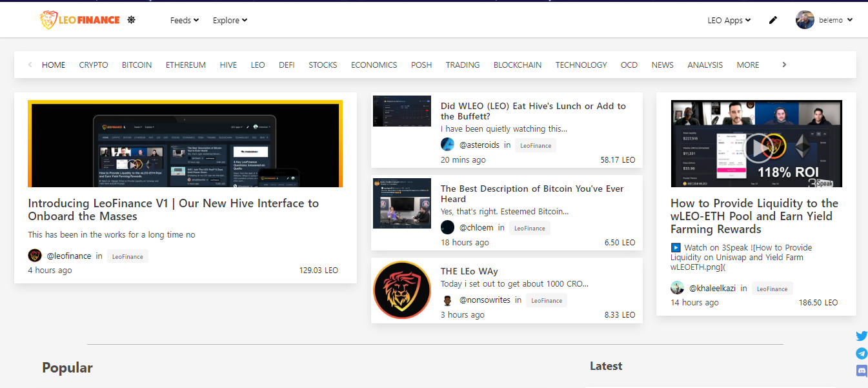Click the '186.50 LEO' payout value
Viewport: 868px width, 388px height.
point(818,303)
